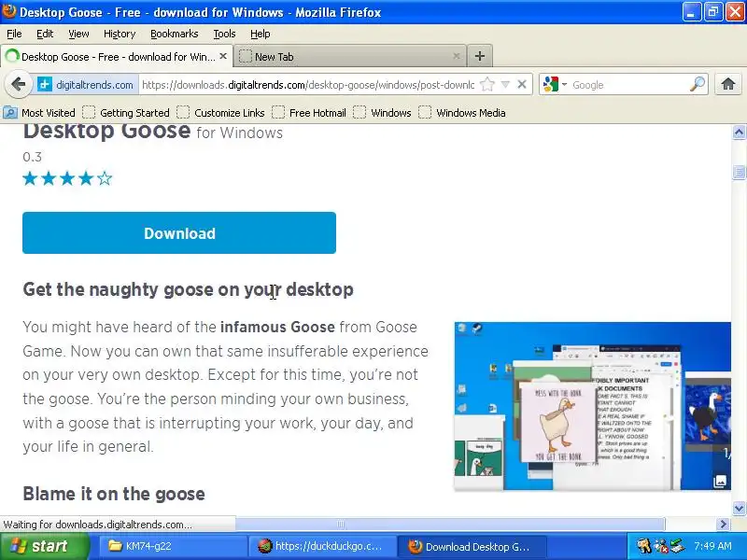Click the Firefox back arrow button

18,85
